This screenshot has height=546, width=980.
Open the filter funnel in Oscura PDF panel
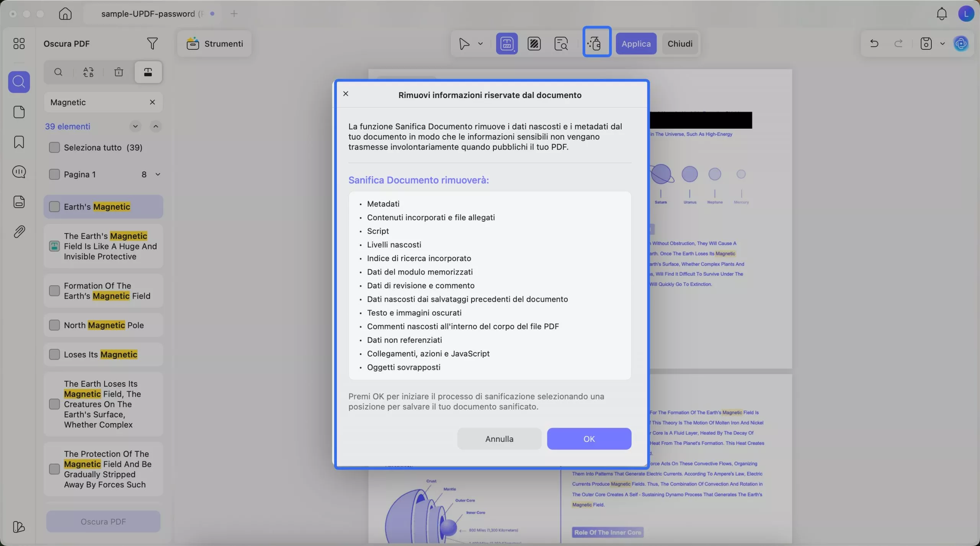(x=152, y=44)
